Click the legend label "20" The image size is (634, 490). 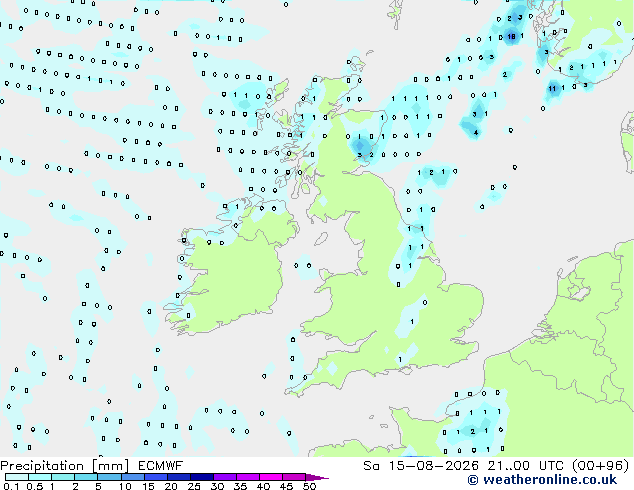point(171,486)
